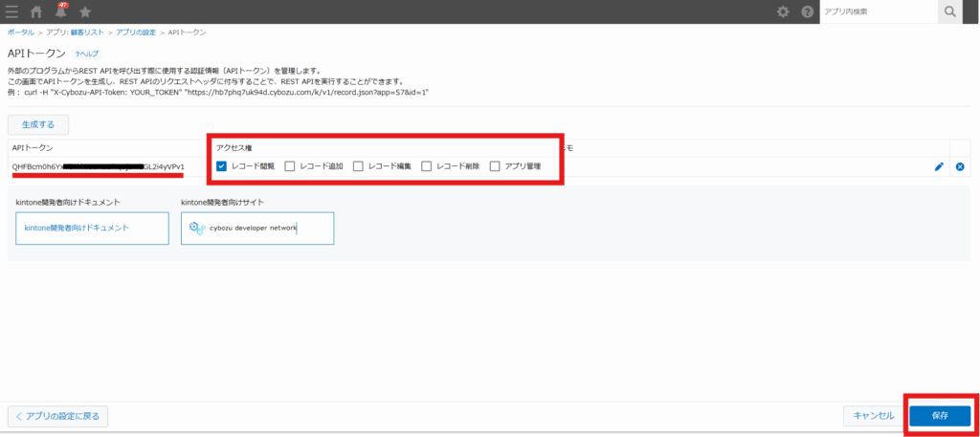Screen dimensions: 980x437
Task: Enable the アプリ管理 permission
Action: click(495, 166)
